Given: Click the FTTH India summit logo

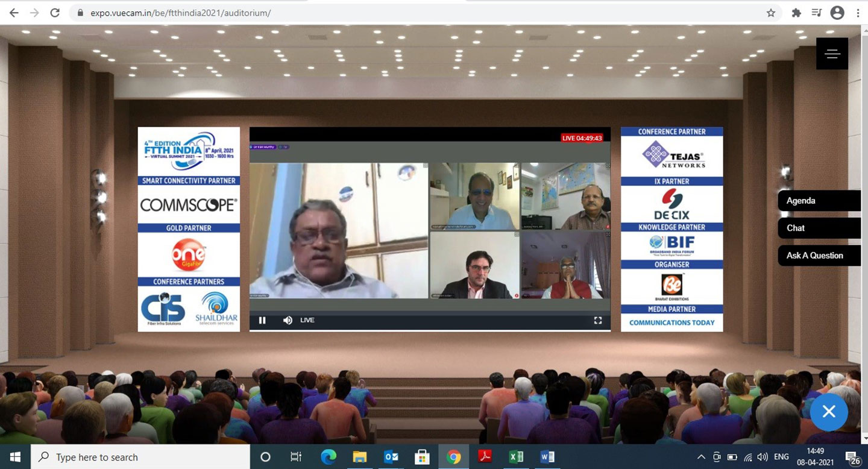Looking at the screenshot, I should pos(189,151).
